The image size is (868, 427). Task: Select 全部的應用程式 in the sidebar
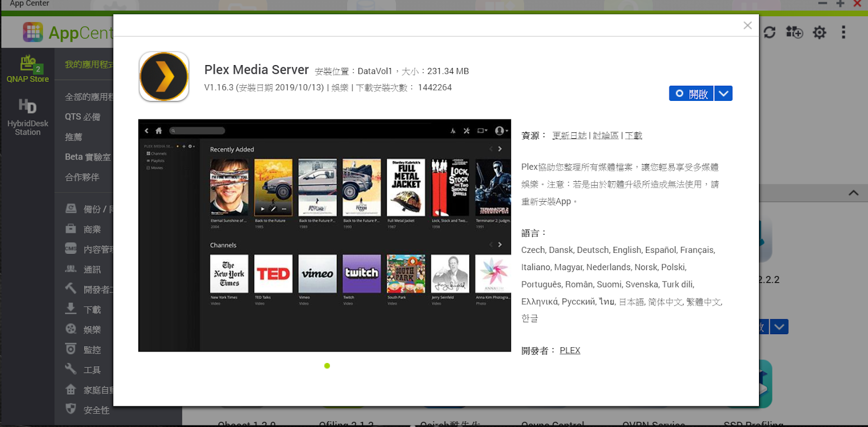tap(89, 97)
